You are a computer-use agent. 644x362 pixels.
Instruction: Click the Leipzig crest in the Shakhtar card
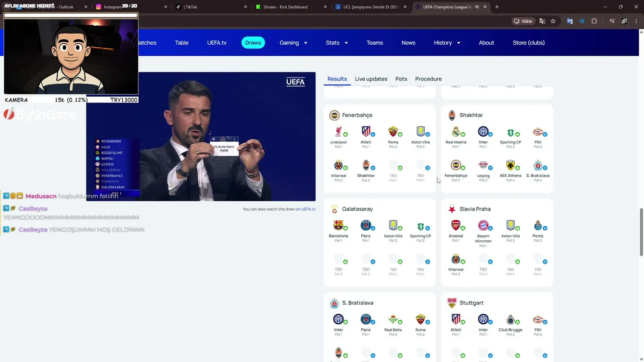click(483, 165)
